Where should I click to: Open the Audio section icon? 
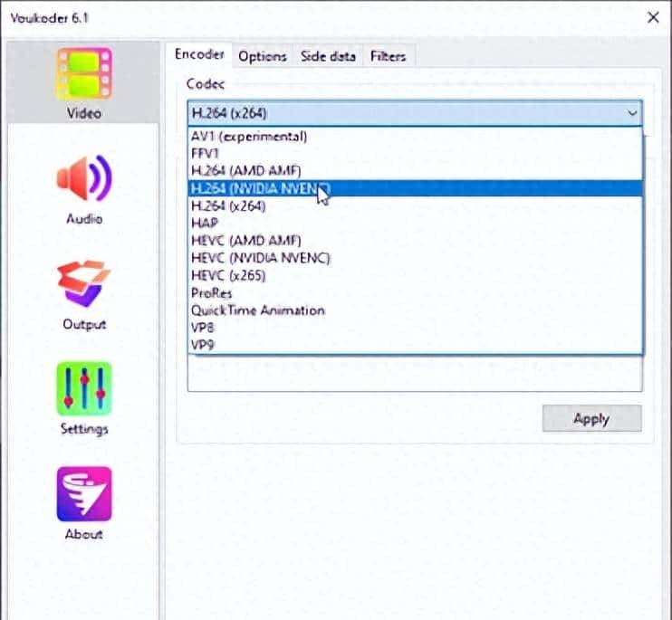[84, 178]
